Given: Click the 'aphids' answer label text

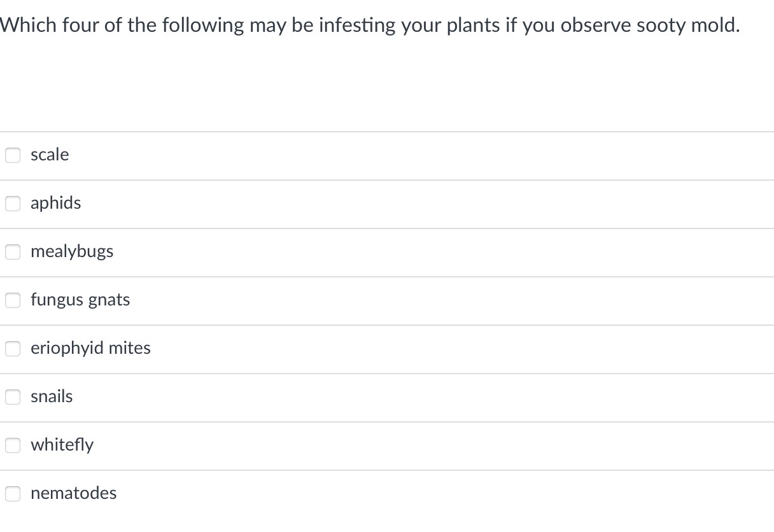Looking at the screenshot, I should (x=56, y=203).
